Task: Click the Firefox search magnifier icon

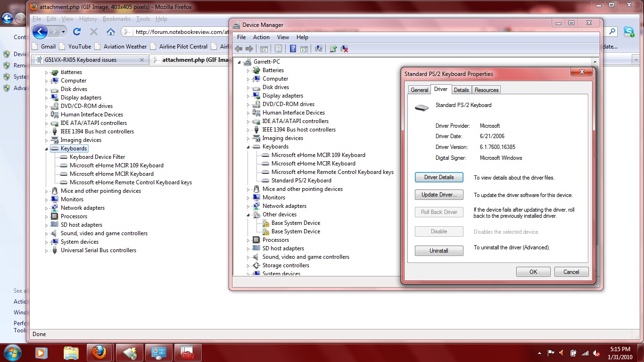Action: (612, 32)
